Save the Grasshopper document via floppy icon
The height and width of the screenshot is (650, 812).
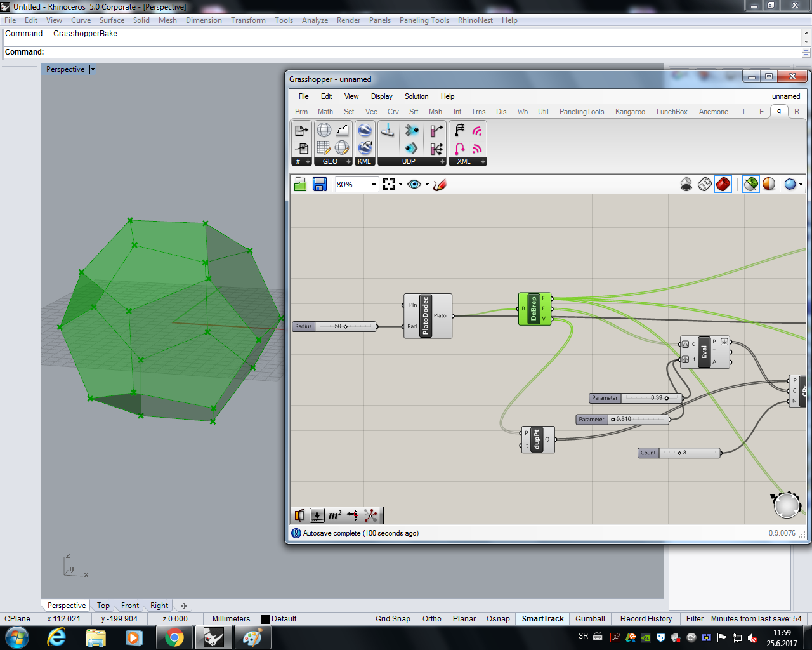[x=320, y=184]
